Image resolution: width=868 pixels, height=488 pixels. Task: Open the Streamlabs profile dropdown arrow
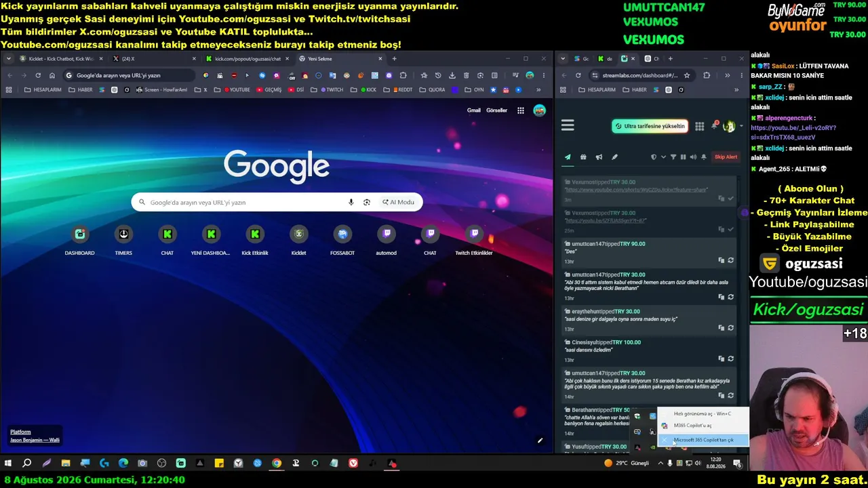(x=741, y=126)
